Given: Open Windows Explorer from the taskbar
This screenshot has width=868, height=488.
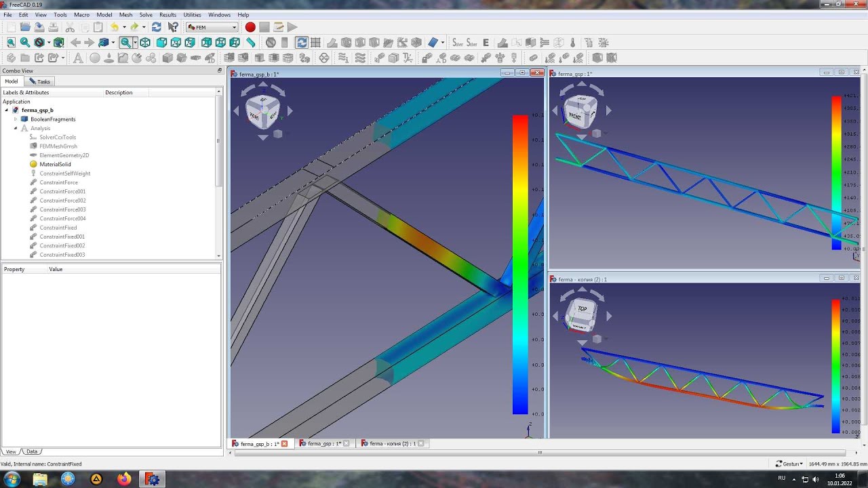Looking at the screenshot, I should click(x=40, y=479).
